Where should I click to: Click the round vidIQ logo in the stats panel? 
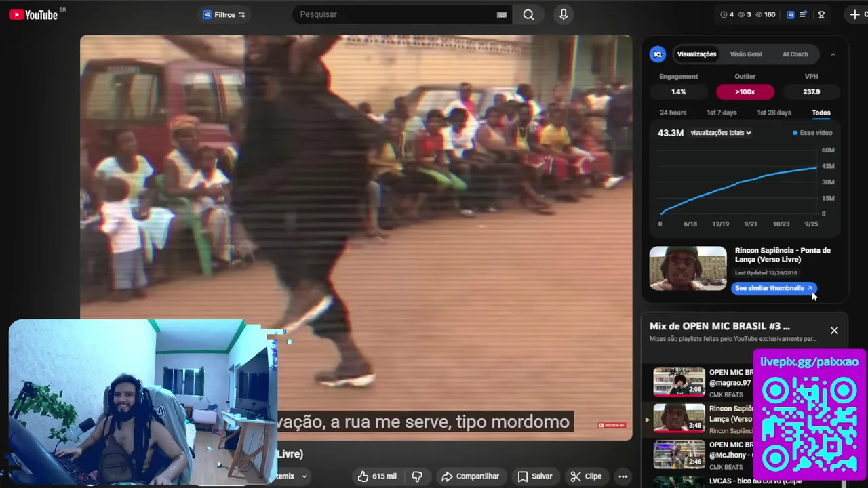click(657, 54)
